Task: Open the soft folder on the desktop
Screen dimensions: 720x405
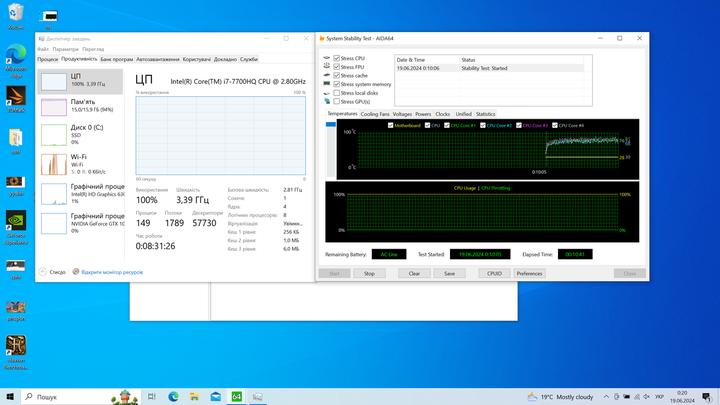Action: [16, 141]
